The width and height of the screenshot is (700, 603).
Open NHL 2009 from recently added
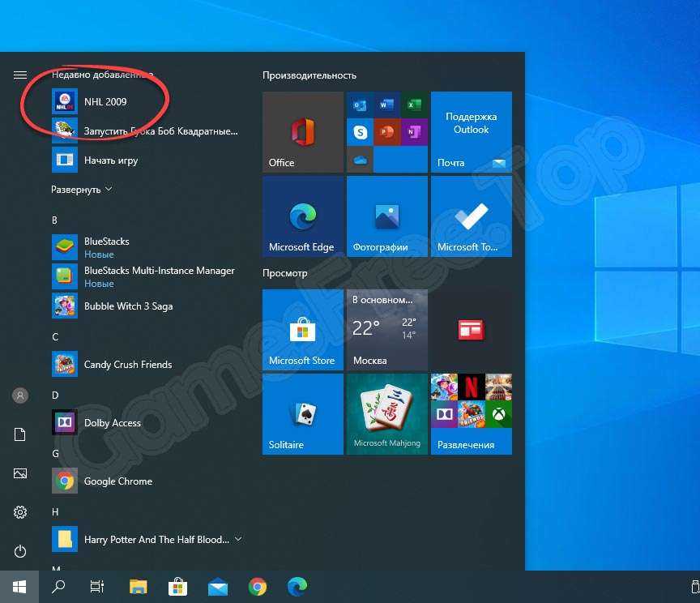(x=105, y=102)
